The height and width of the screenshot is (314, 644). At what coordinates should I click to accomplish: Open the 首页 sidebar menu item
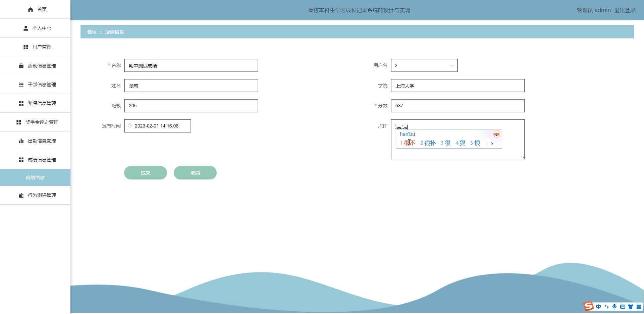(x=35, y=9)
